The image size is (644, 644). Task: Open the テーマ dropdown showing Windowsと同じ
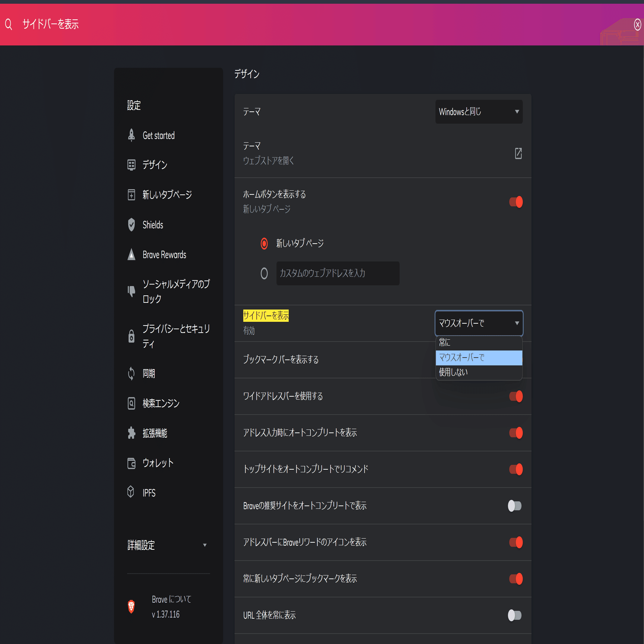tap(479, 112)
